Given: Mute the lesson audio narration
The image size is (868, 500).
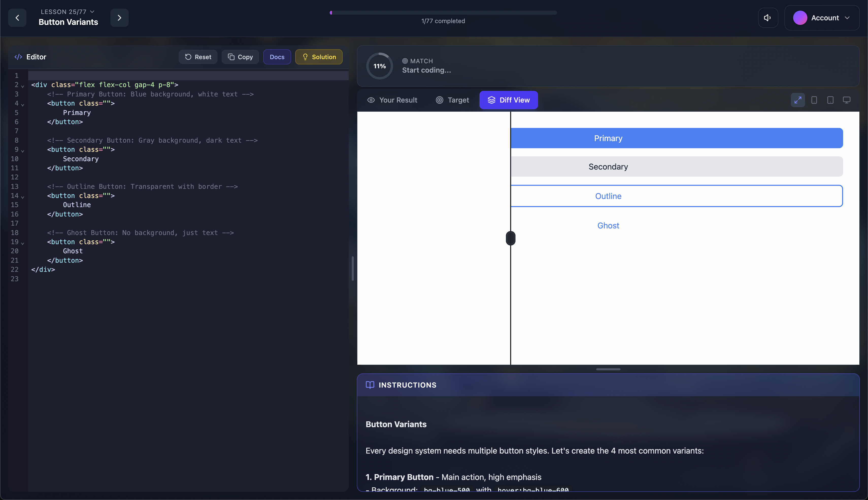Looking at the screenshot, I should point(768,18).
